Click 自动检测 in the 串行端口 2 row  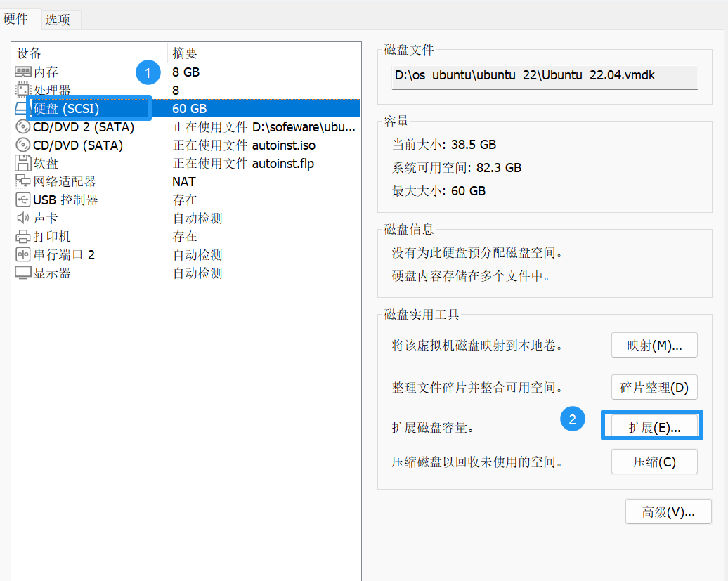[197, 254]
